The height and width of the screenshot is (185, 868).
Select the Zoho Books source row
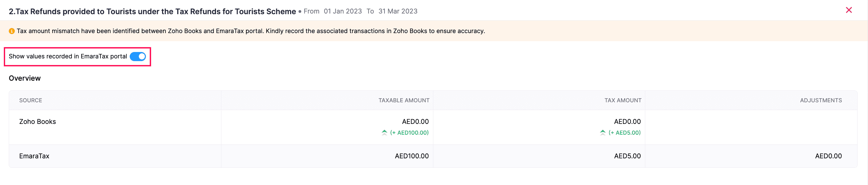coord(37,122)
